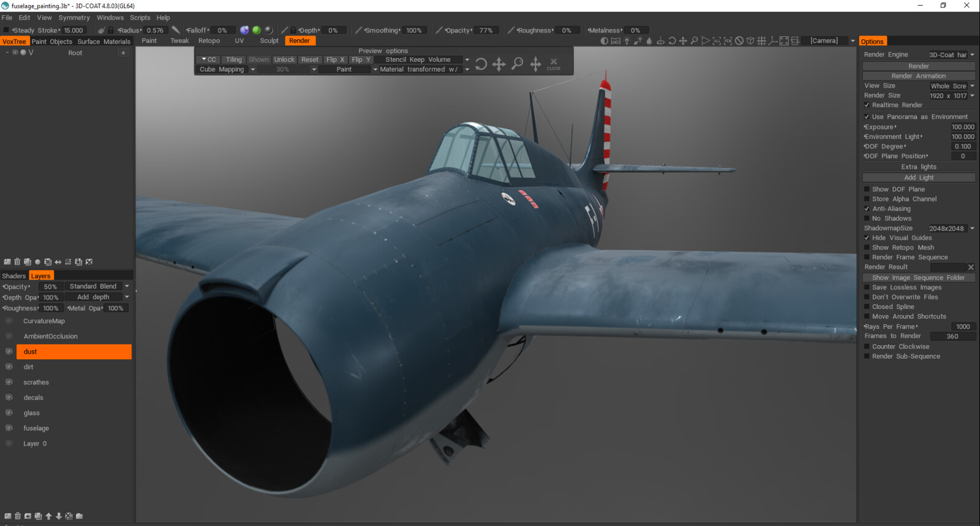Switch to the Shaders tab

pos(14,276)
